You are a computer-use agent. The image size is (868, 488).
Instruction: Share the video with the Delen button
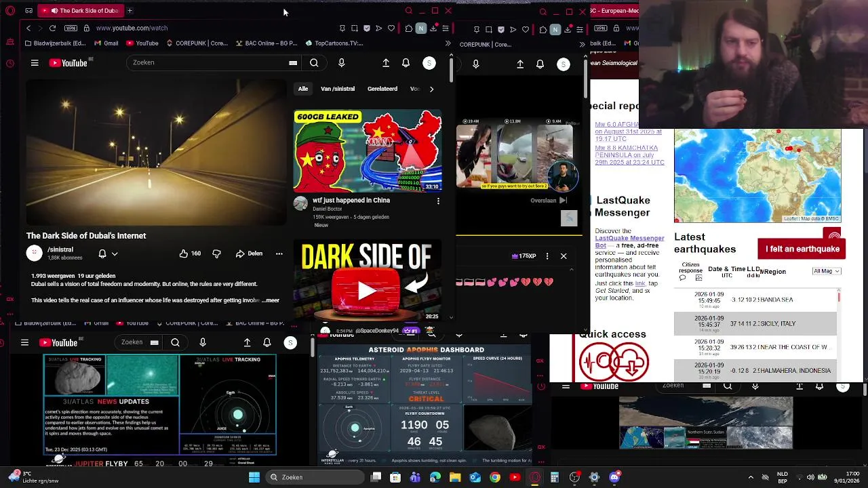pyautogui.click(x=249, y=253)
